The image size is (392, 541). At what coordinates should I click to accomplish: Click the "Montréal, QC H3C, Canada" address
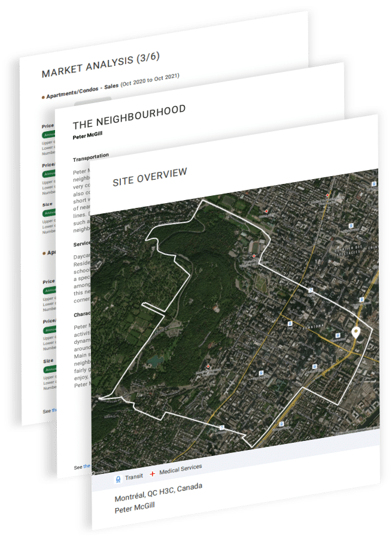(x=158, y=492)
